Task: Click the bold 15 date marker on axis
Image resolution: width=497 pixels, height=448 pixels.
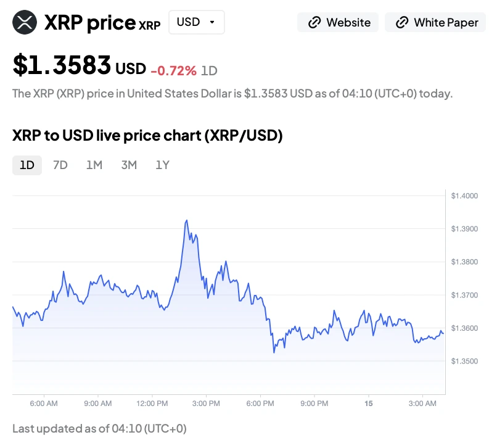Action: [x=368, y=404]
